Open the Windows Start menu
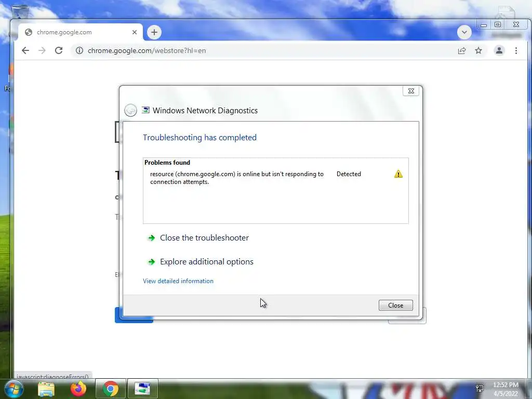532x399 pixels. pos(13,389)
